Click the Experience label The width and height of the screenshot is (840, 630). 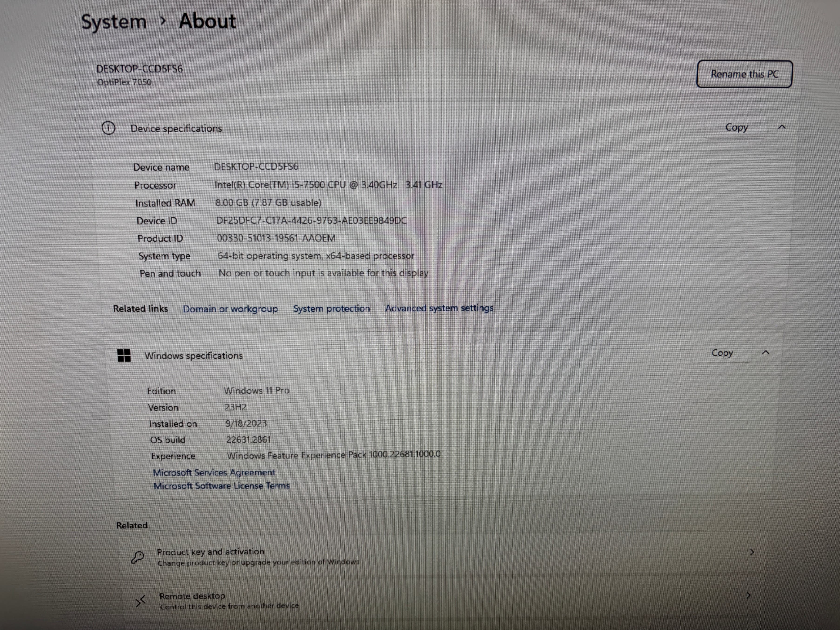tap(173, 456)
